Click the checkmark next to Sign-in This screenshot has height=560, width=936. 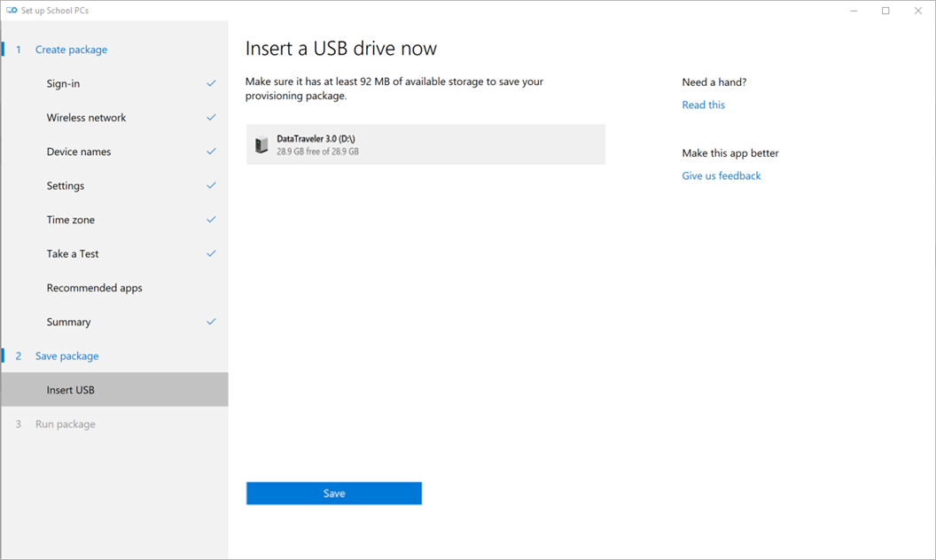(211, 83)
